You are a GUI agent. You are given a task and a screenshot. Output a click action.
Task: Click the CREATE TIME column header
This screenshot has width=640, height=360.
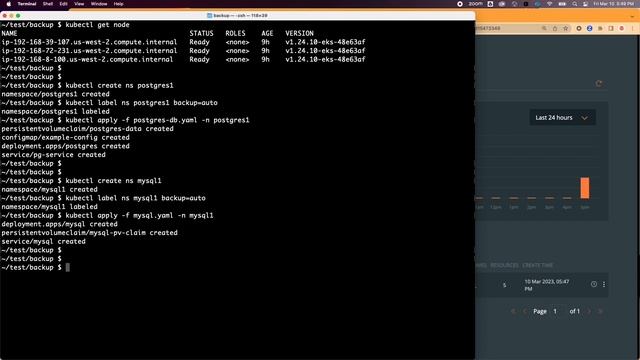pyautogui.click(x=538, y=265)
